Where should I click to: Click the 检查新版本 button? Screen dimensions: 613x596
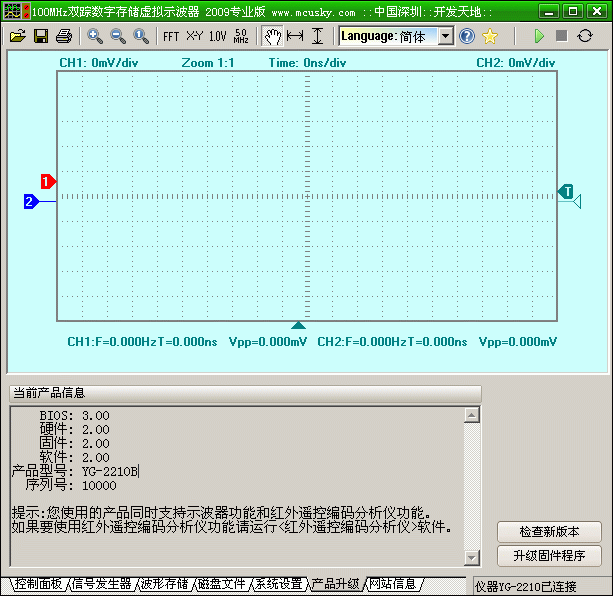[x=549, y=532]
